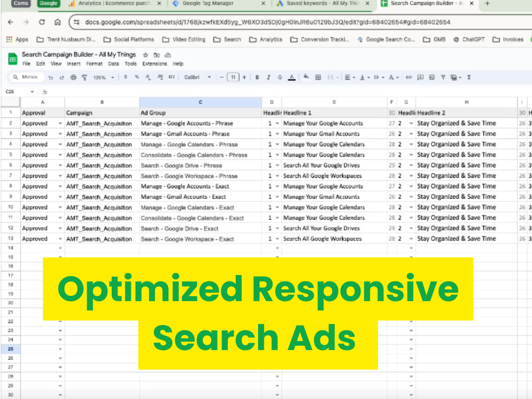
Task: Open the text rotation dropdown
Action: tap(394, 77)
